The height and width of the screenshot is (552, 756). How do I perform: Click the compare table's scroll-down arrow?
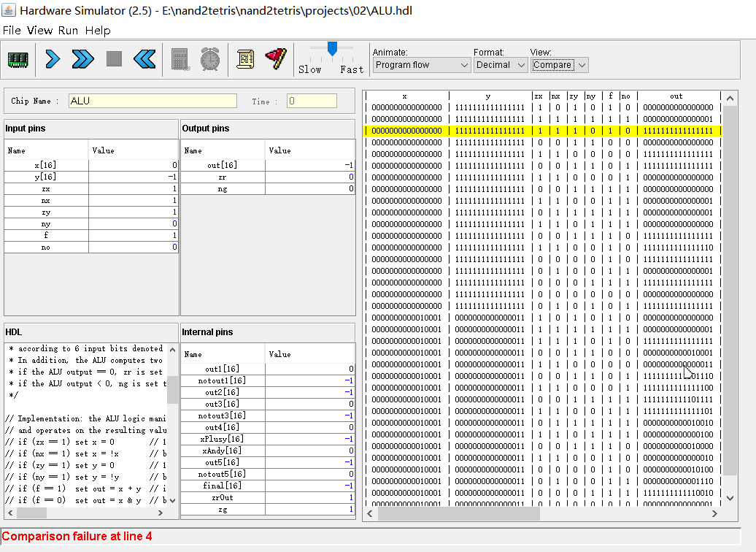(x=729, y=498)
